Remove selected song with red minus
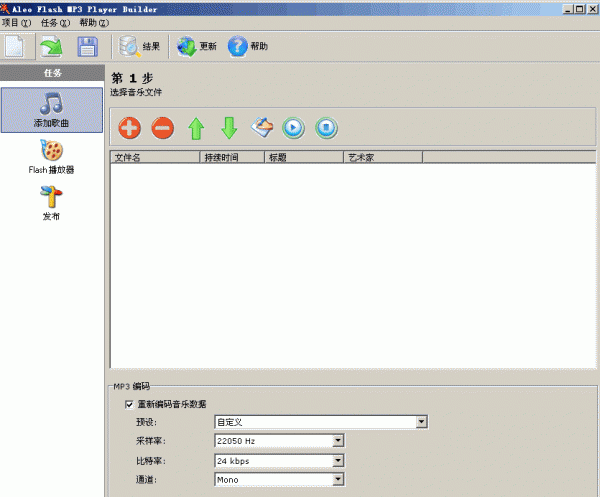Viewport: 600px width, 497px height. 163,127
